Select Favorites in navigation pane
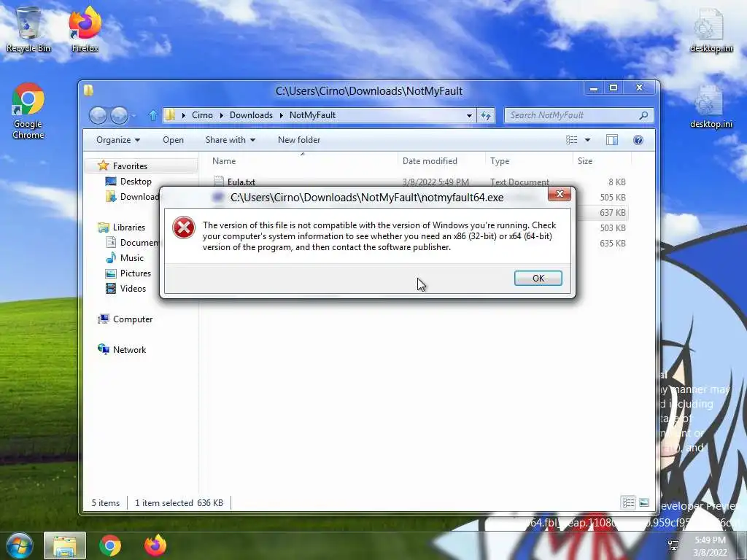Screen dimensions: 747x560 130,166
